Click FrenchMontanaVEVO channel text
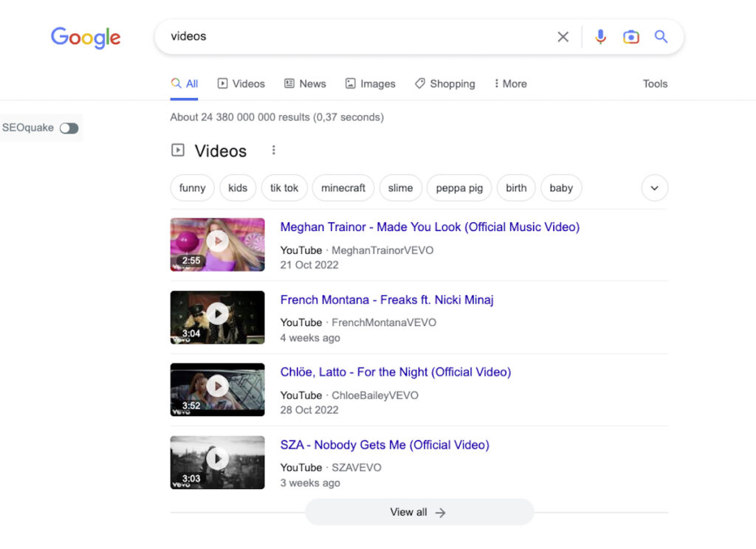 click(384, 322)
